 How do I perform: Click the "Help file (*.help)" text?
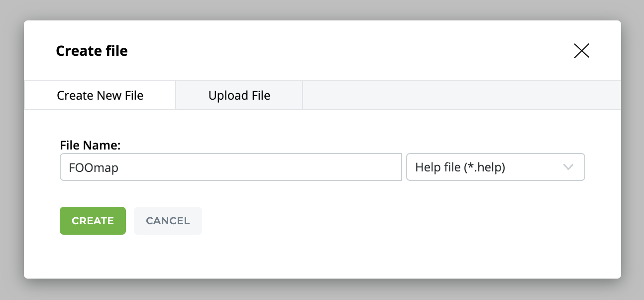[x=460, y=167]
